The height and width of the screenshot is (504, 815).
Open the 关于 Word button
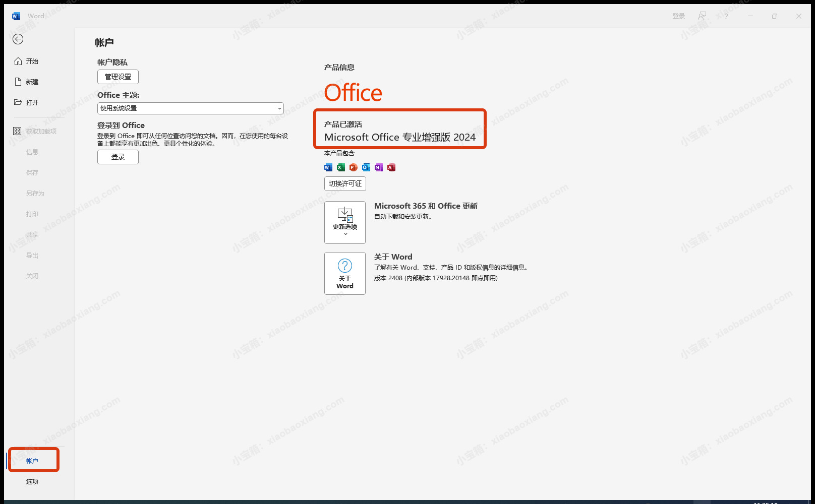[345, 273]
